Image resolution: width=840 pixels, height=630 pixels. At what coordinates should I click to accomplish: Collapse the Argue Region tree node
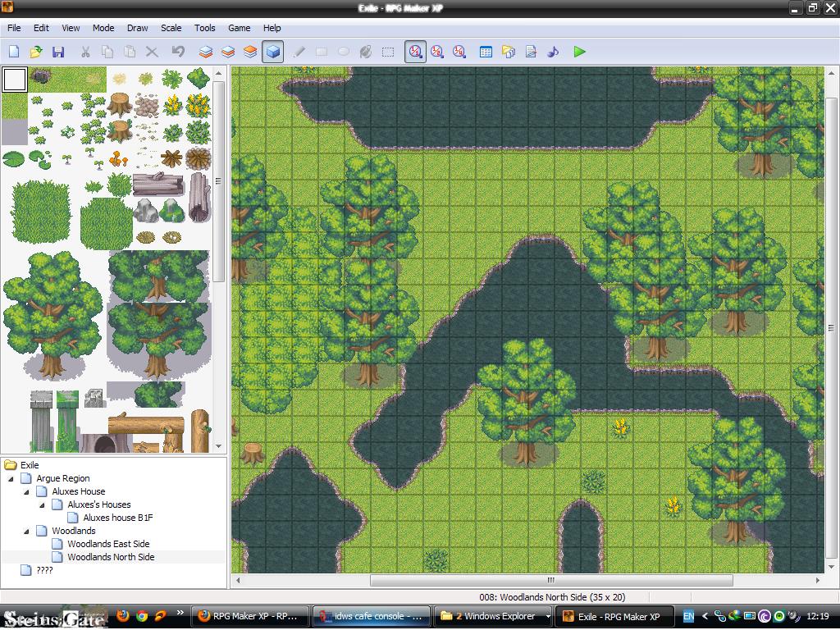pyautogui.click(x=10, y=477)
